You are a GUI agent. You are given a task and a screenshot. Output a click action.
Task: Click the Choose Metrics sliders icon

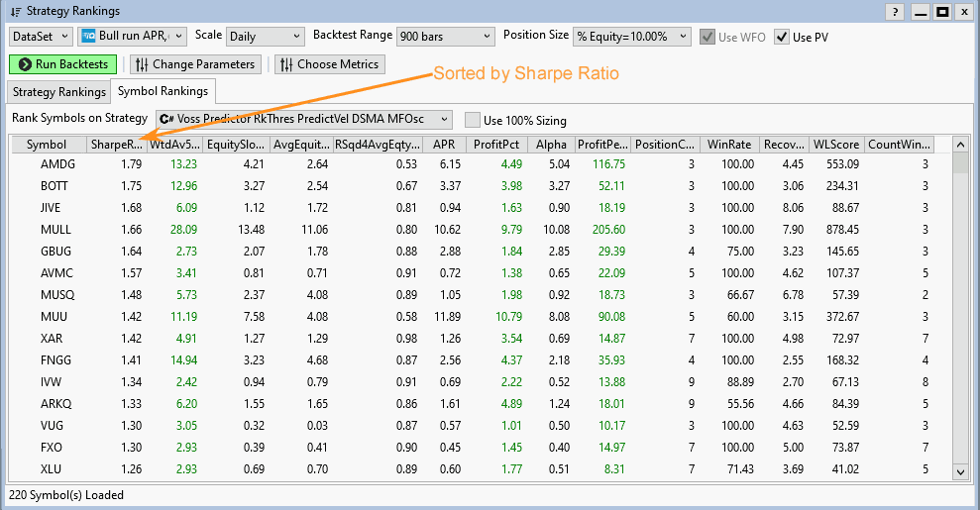[285, 64]
